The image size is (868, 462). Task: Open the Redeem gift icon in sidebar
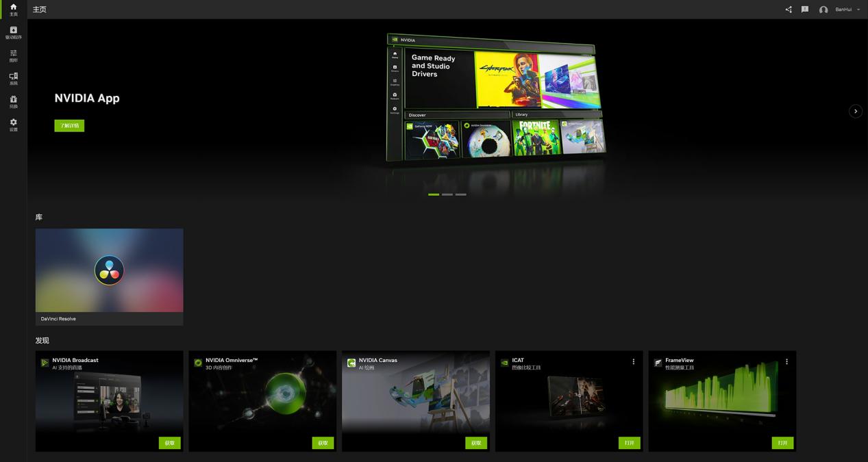(13, 101)
